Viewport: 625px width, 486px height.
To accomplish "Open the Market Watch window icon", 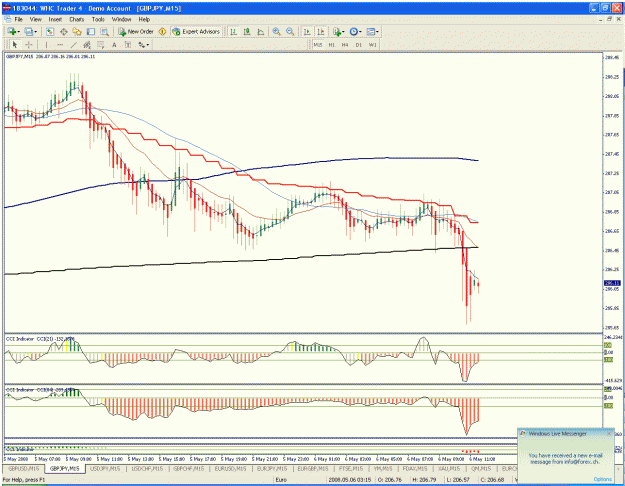I will click(50, 31).
